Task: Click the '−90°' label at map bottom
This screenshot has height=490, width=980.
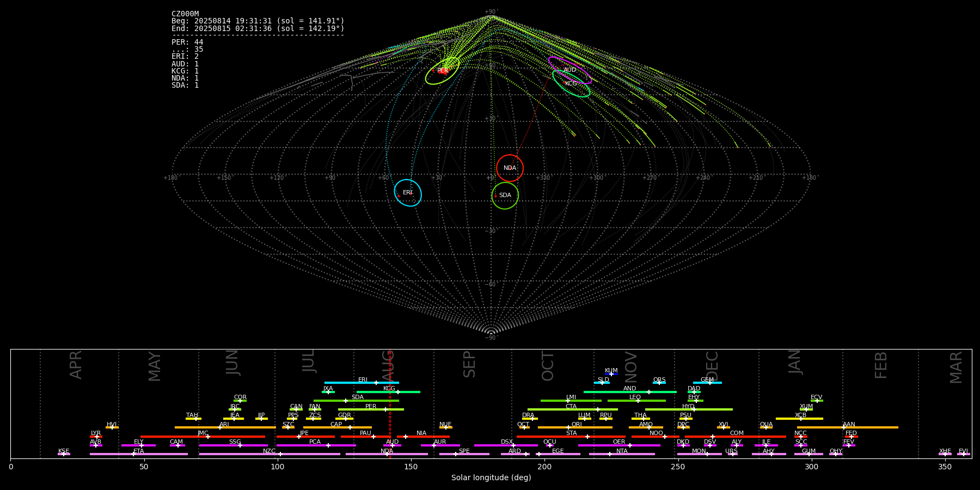Action: point(491,338)
